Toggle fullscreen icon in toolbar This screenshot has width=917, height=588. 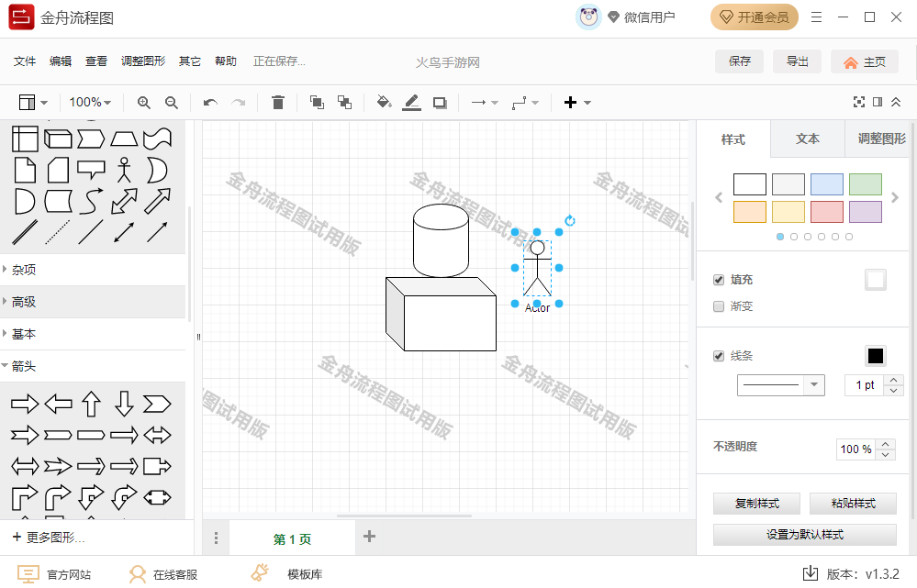(x=858, y=103)
